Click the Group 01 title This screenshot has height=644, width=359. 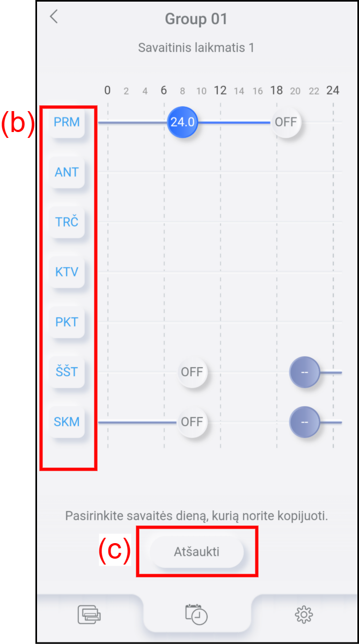(196, 19)
